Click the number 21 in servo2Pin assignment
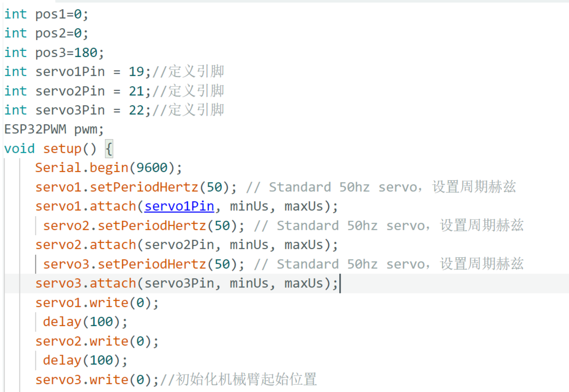569x392 pixels. 136,91
